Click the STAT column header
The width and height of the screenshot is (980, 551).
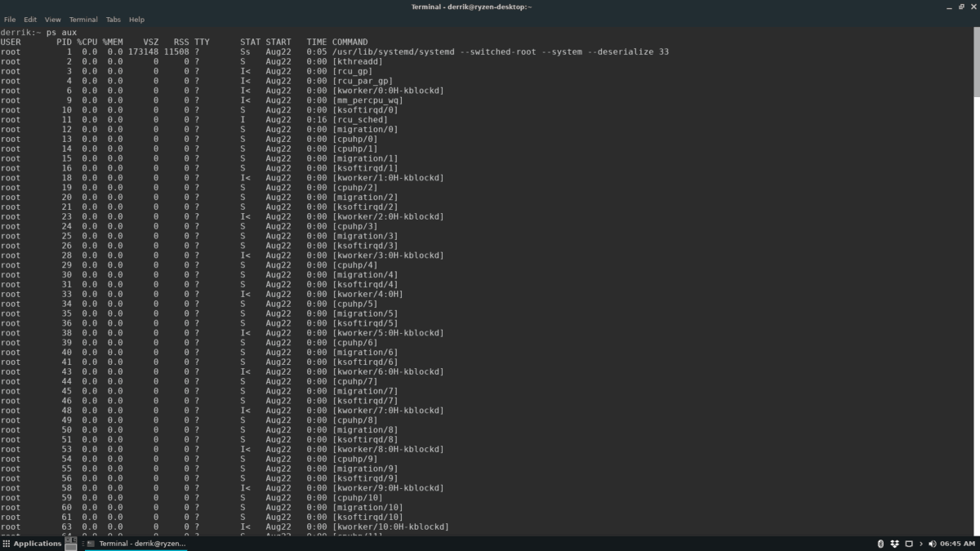pyautogui.click(x=250, y=42)
